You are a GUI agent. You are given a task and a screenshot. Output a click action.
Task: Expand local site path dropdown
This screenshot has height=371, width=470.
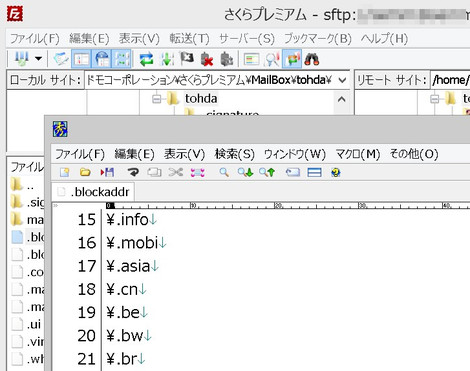coord(342,80)
